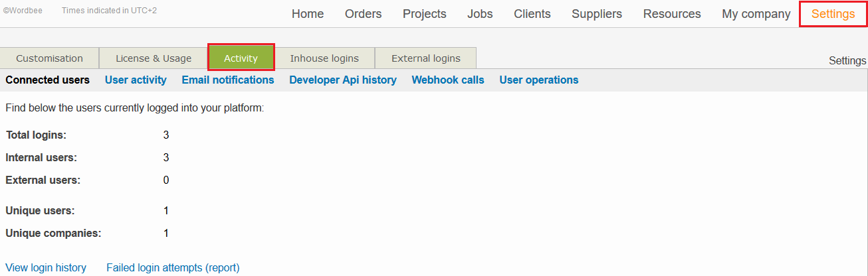
Task: Select the Inhouse logins tab
Action: (324, 58)
